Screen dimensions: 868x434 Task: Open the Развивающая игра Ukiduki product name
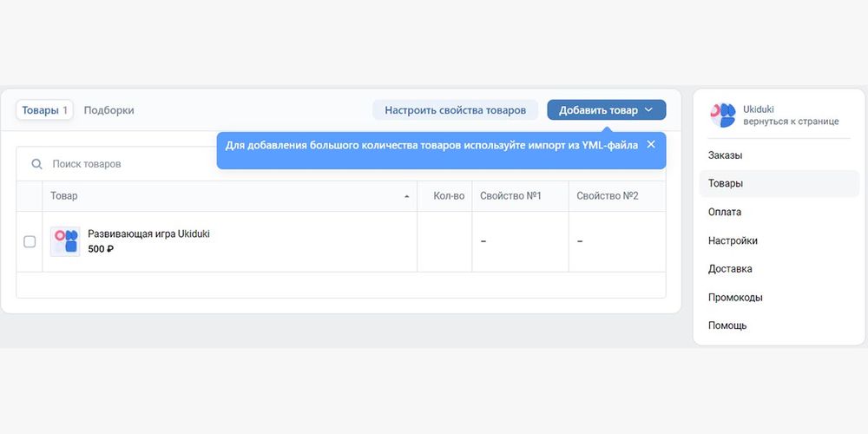coord(148,233)
